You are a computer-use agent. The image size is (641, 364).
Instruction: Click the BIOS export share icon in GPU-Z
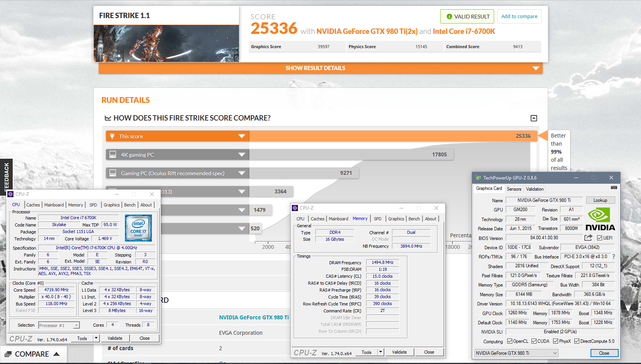click(588, 238)
